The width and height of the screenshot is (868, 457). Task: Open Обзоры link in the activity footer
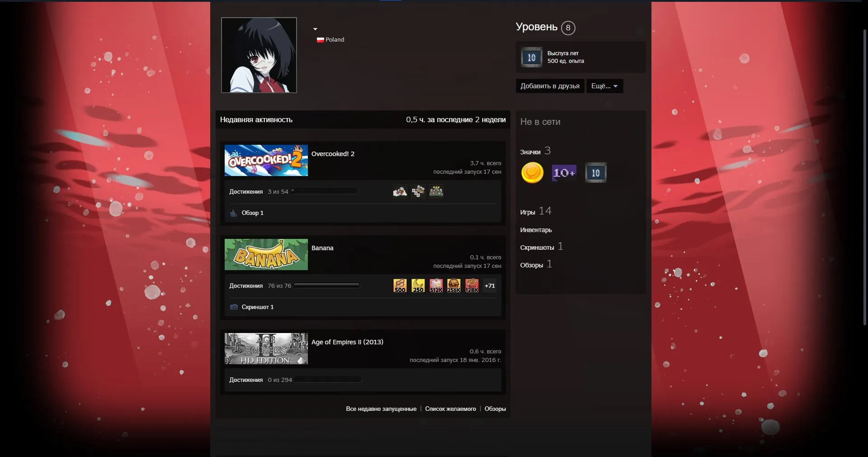click(495, 409)
